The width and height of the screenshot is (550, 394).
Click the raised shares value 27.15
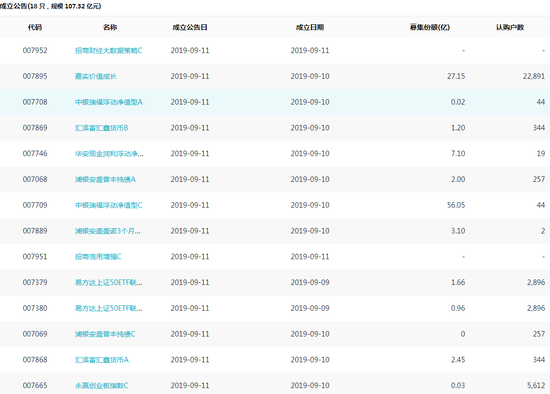456,76
